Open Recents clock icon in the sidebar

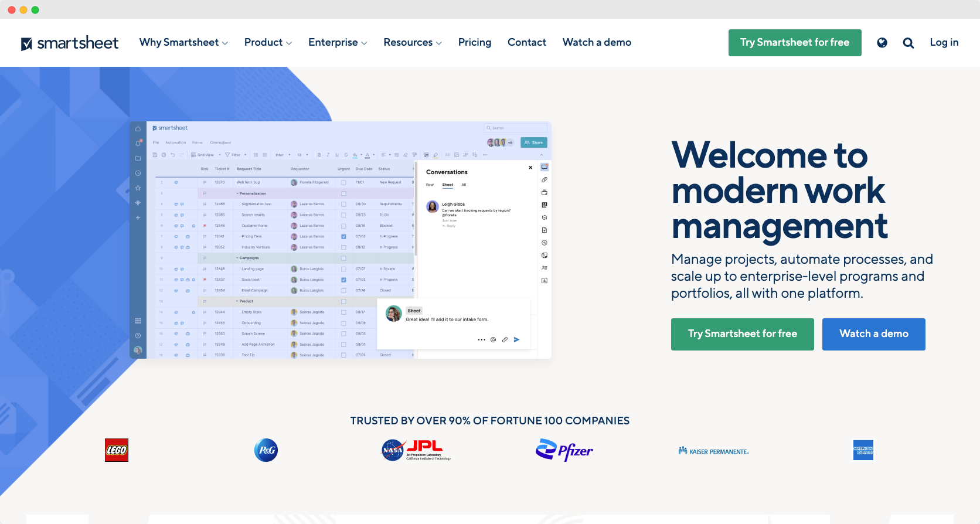point(138,173)
